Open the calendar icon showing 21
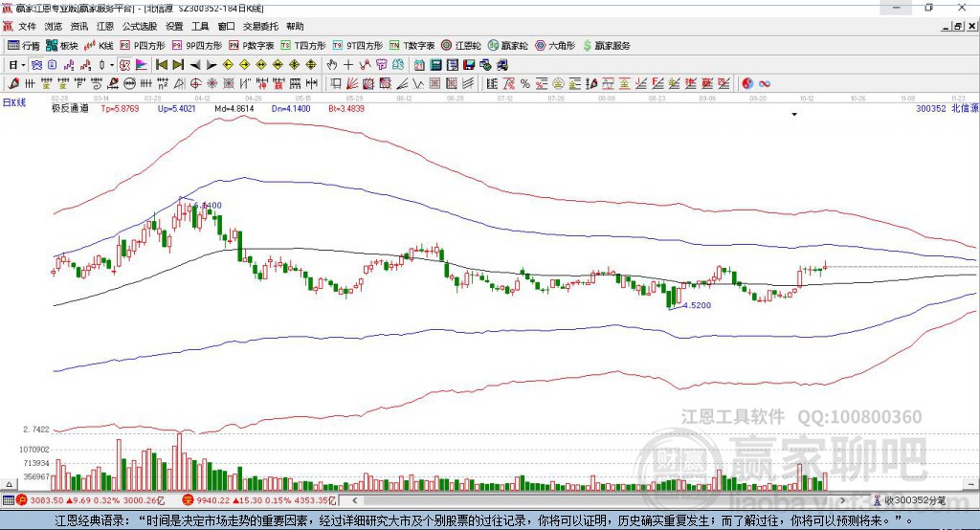 (419, 65)
